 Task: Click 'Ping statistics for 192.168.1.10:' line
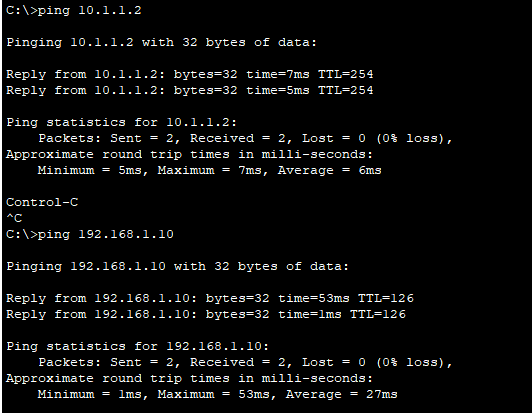coord(137,346)
